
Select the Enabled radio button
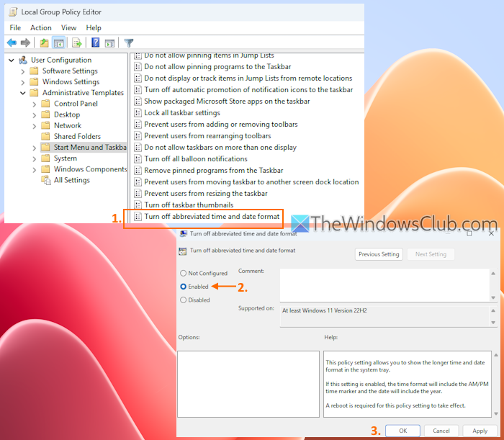tap(184, 287)
